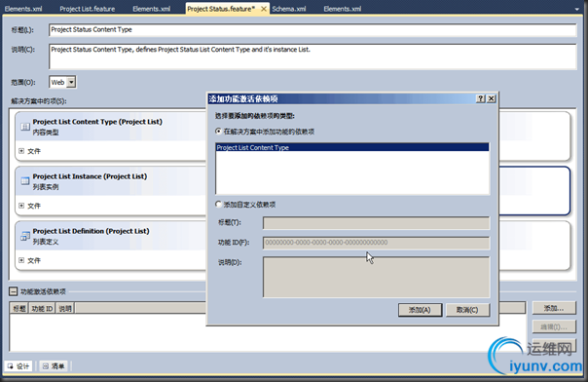Click the feature description text area
588x382 pixels.
(x=312, y=57)
